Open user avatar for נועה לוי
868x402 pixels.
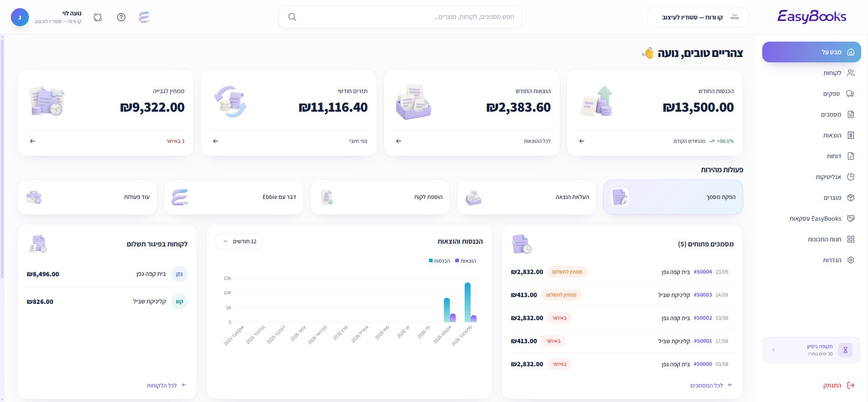[x=20, y=17]
